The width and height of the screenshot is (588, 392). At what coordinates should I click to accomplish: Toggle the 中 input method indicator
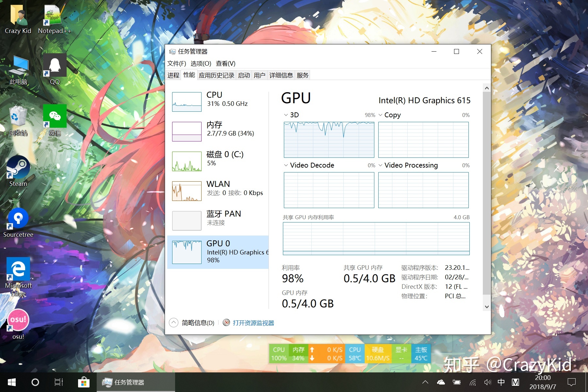501,382
